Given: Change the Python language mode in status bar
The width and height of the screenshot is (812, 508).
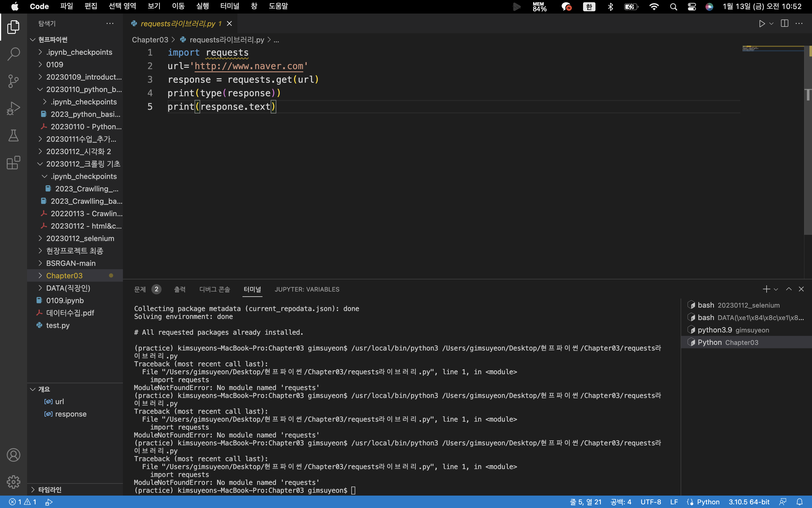Looking at the screenshot, I should pos(708,502).
